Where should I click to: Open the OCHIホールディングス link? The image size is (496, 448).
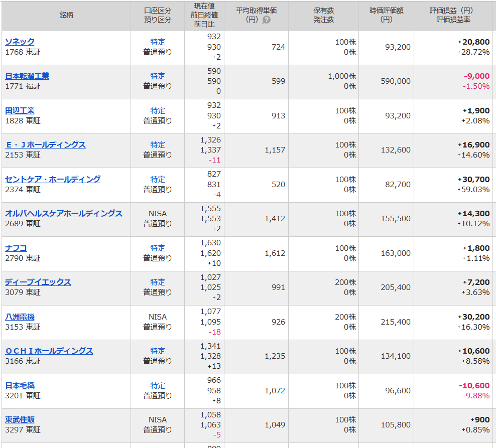click(x=49, y=351)
